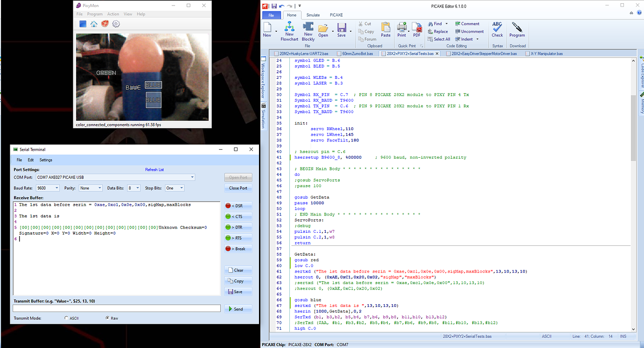
Task: Run syntax Check in PICAXE Editor
Action: tap(497, 29)
